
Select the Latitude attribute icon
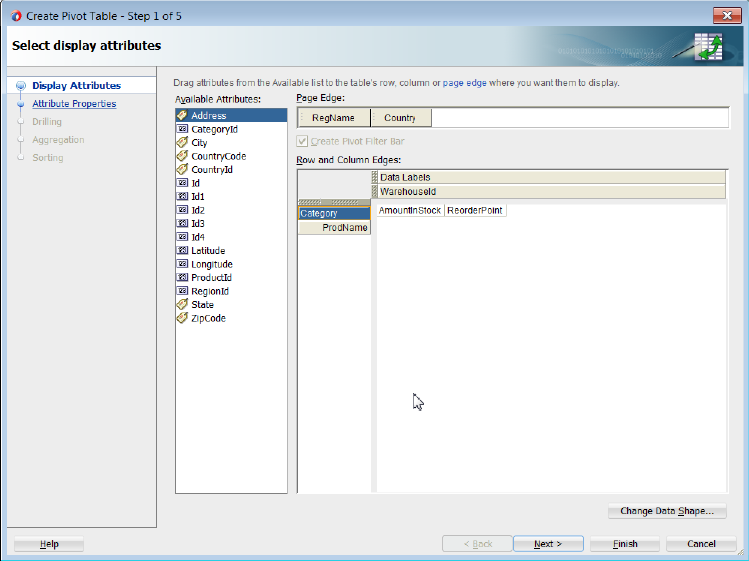tap(182, 250)
